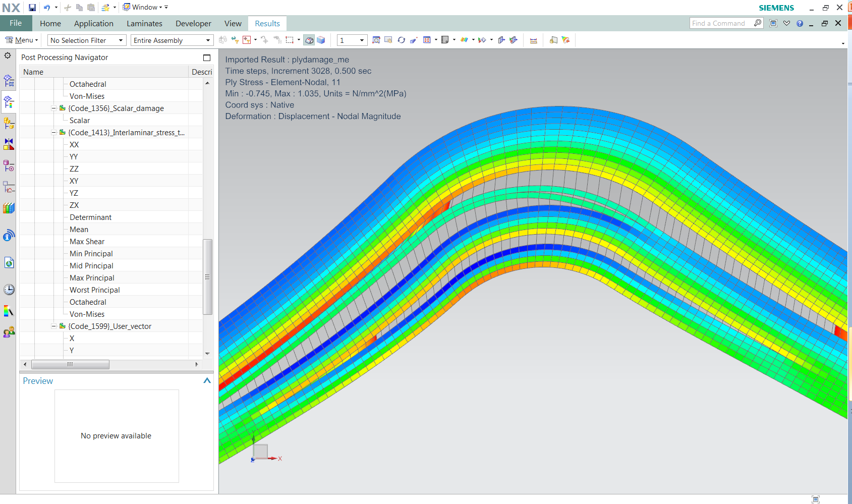Image resolution: width=852 pixels, height=504 pixels.
Task: Open the No Selection Filter combo box
Action: (86, 40)
